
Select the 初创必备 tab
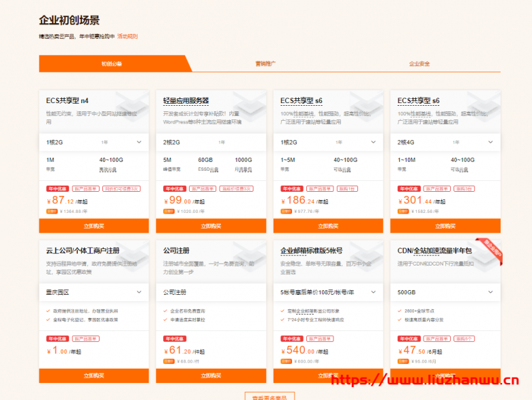pyautogui.click(x=111, y=63)
